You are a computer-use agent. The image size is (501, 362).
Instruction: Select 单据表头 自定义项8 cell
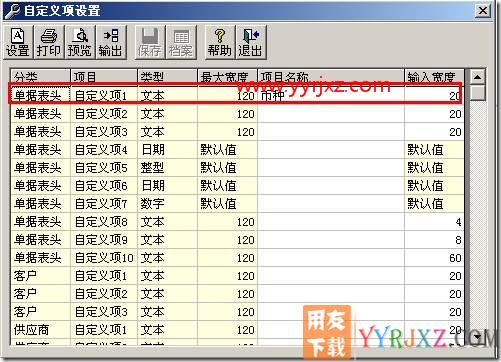point(104,222)
